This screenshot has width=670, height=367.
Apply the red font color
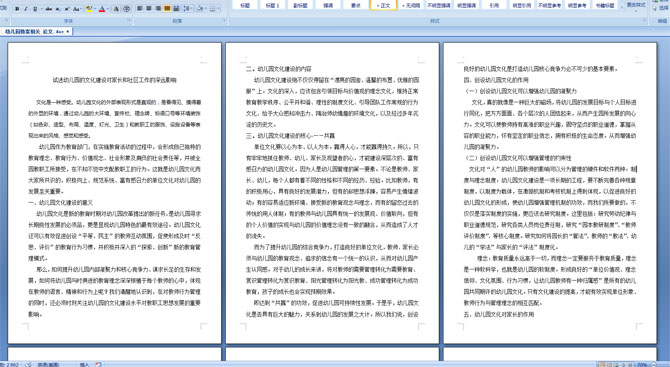(102, 9)
